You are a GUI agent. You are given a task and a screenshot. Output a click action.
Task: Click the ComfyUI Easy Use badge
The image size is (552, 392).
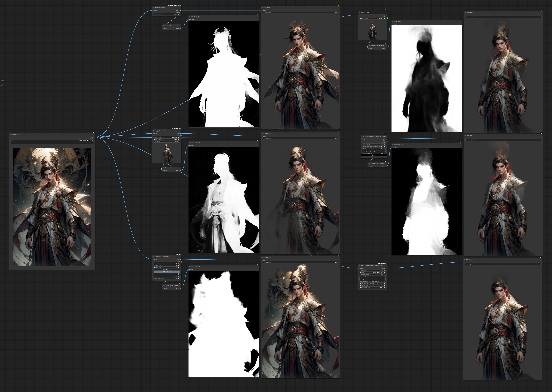coord(176,129)
